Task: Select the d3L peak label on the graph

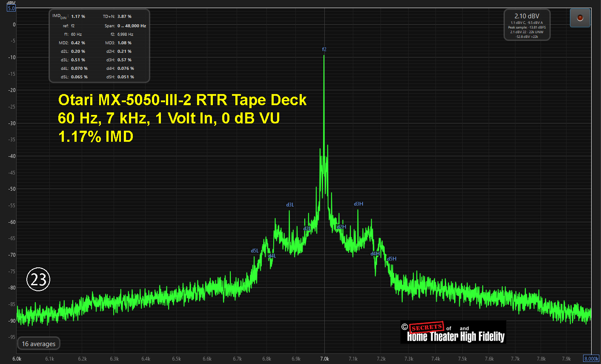Action: [x=290, y=205]
